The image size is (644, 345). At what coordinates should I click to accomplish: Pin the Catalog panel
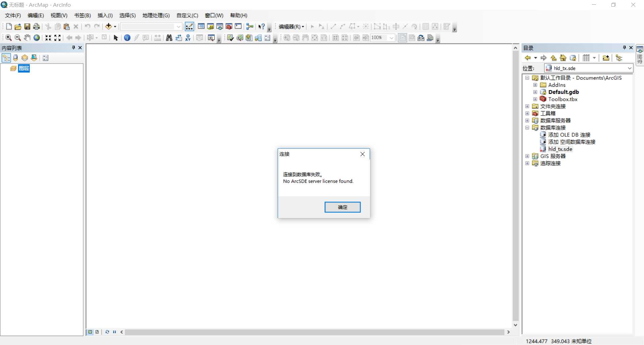(625, 48)
